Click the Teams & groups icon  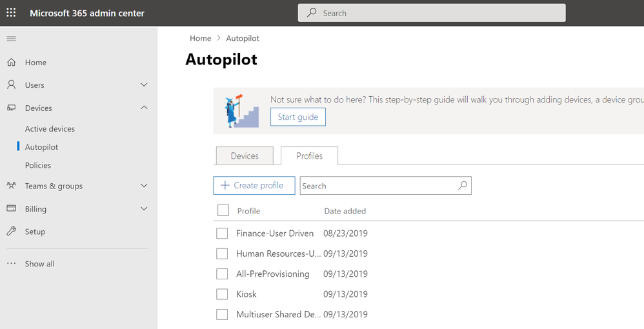click(11, 186)
